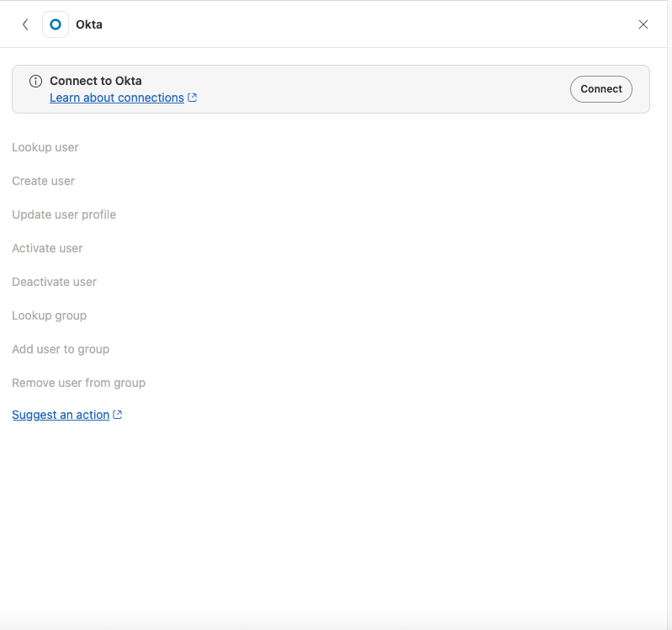Click the external link icon after Learn about connections
The image size is (672, 630).
pyautogui.click(x=193, y=98)
